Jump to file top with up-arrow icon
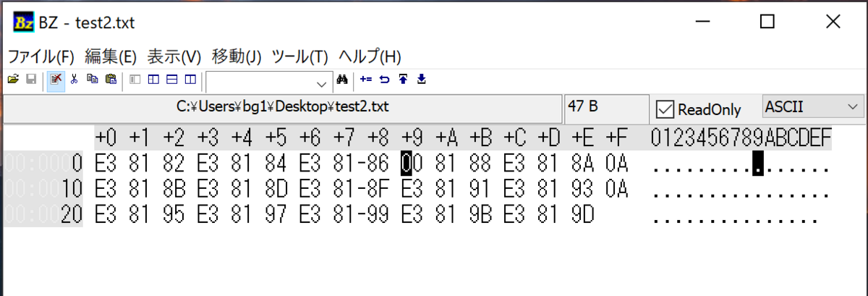 click(403, 80)
